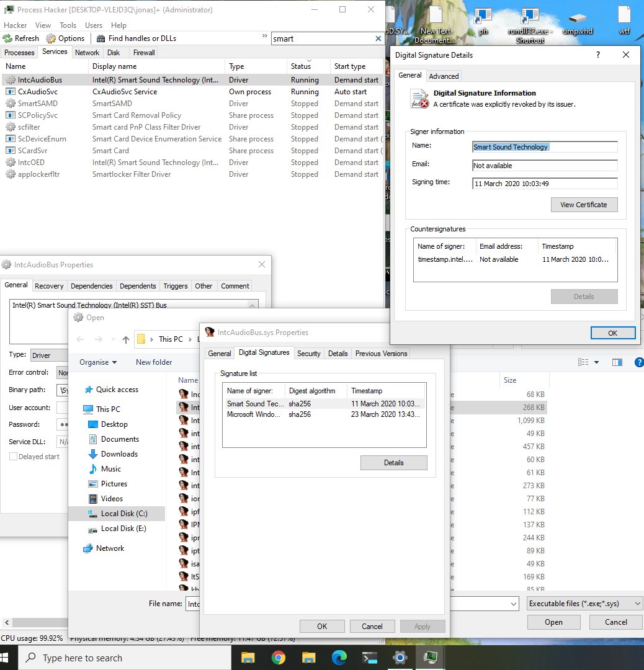
Task: Click Process Hacker taskbar icon
Action: tap(431, 658)
